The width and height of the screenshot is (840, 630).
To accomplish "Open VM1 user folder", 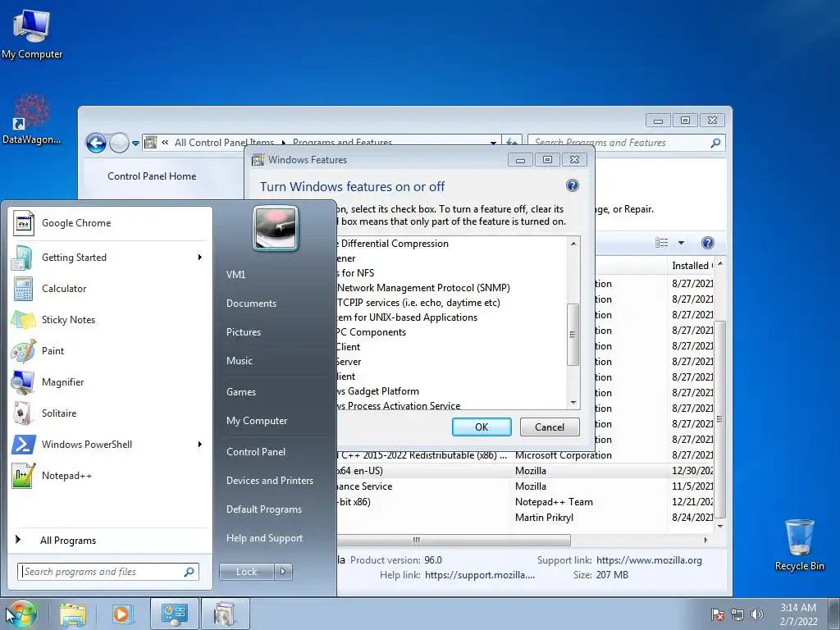I will tap(235, 274).
